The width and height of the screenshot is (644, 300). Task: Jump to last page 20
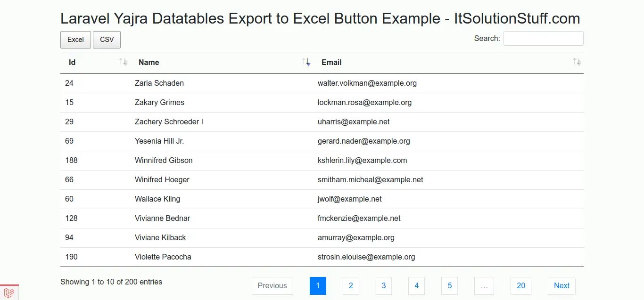pos(521,285)
